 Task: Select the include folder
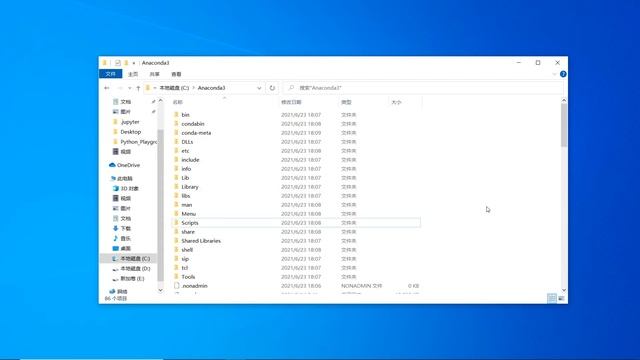tap(190, 160)
